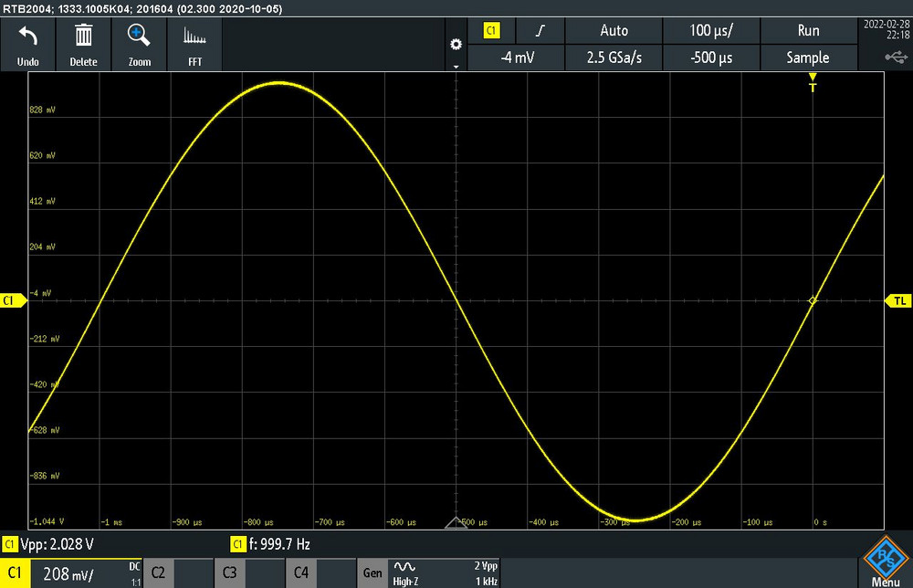Open the Gen waveform generator settings
This screenshot has width=913, height=588.
pos(373,572)
